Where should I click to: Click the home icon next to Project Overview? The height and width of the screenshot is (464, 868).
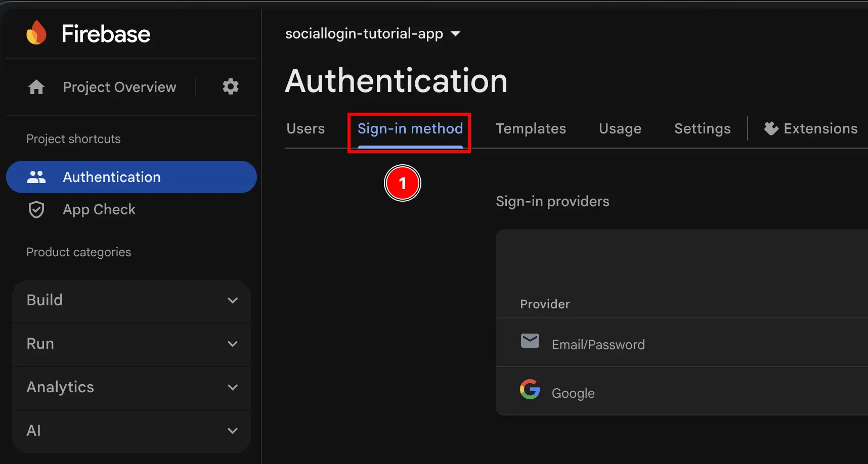(36, 86)
